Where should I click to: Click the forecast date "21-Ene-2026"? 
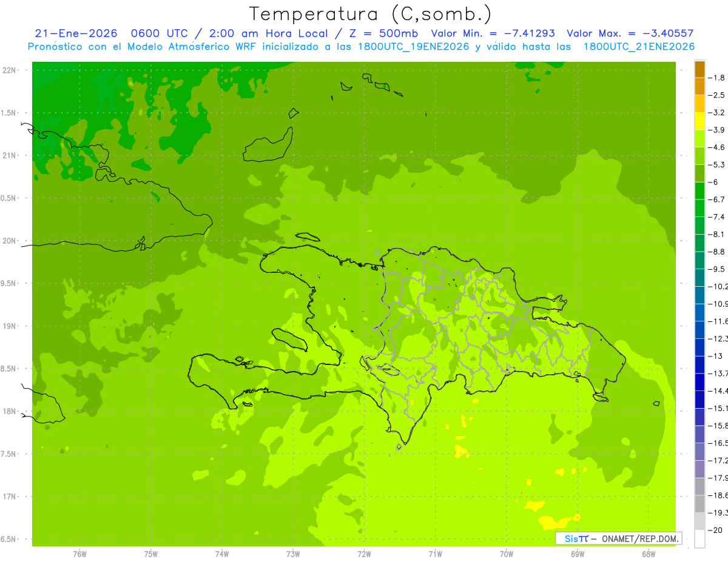(x=76, y=33)
